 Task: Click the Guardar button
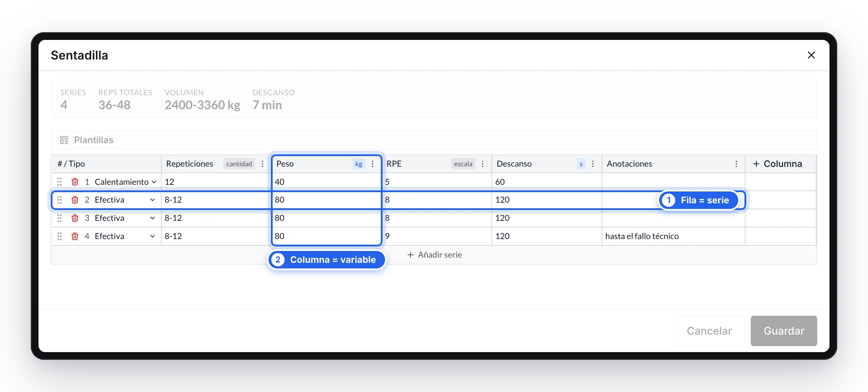784,331
